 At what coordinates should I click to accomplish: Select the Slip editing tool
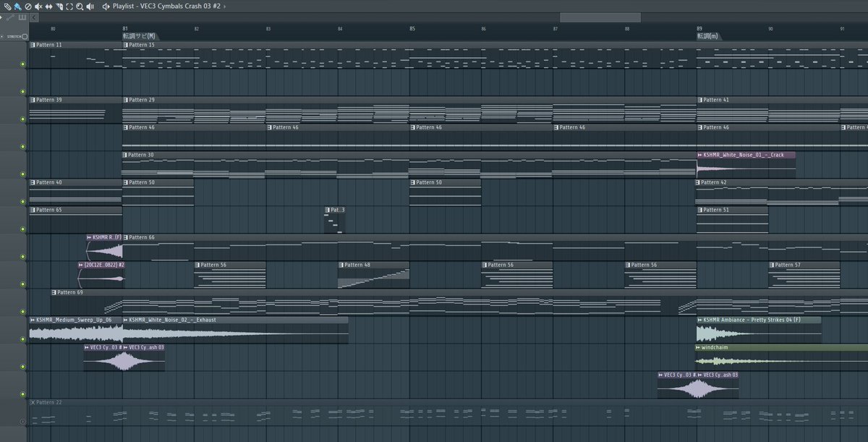coord(48,7)
